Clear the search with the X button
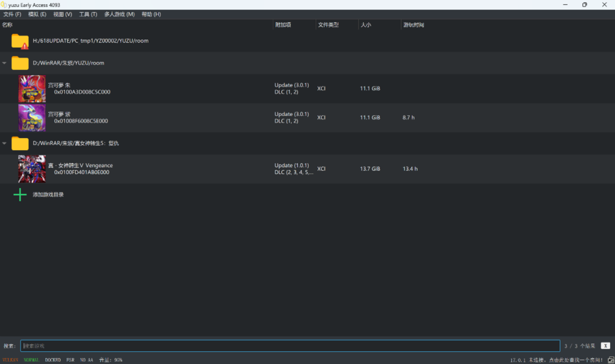The height and width of the screenshot is (364, 615). (605, 346)
